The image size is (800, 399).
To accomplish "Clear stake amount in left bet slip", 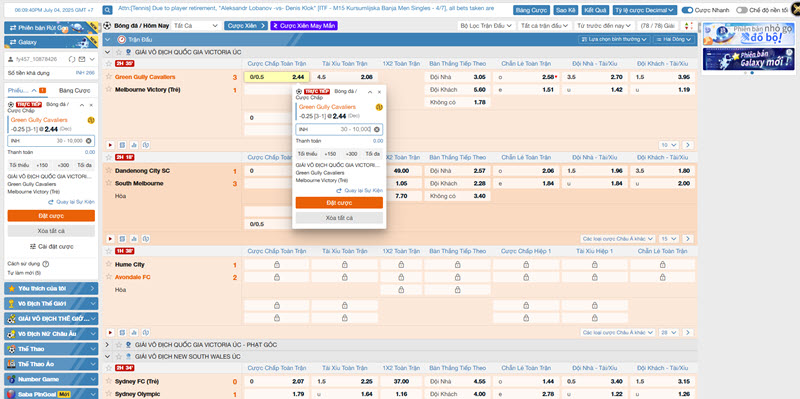I will pyautogui.click(x=88, y=141).
